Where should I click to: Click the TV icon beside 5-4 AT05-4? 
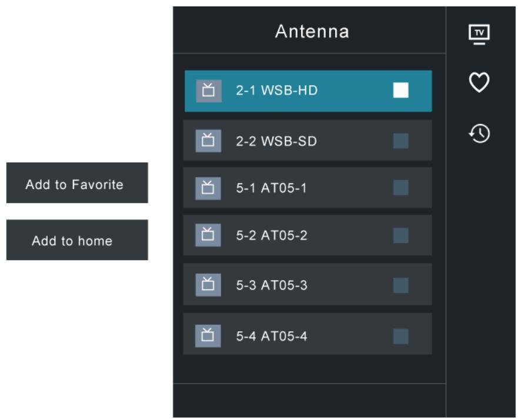click(x=208, y=336)
